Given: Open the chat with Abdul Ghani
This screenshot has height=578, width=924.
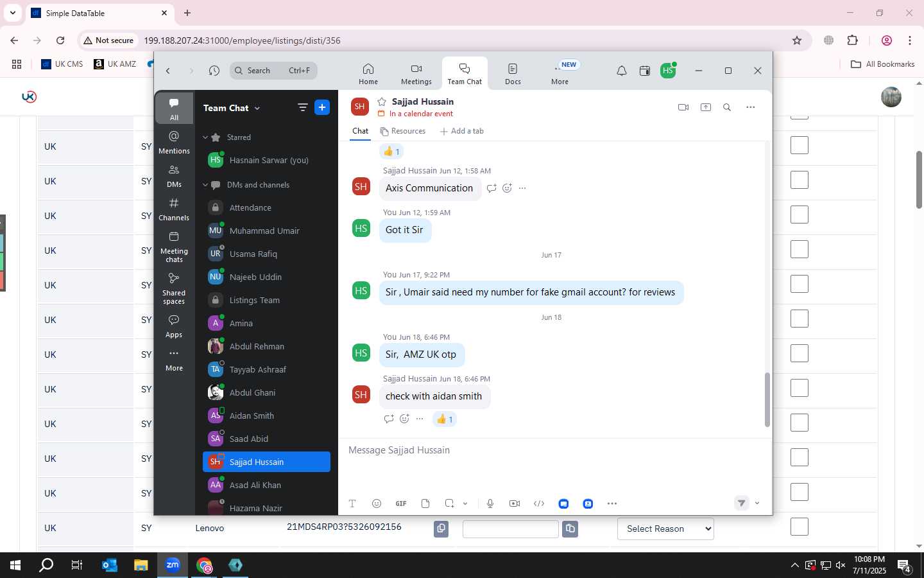Looking at the screenshot, I should pyautogui.click(x=266, y=392).
